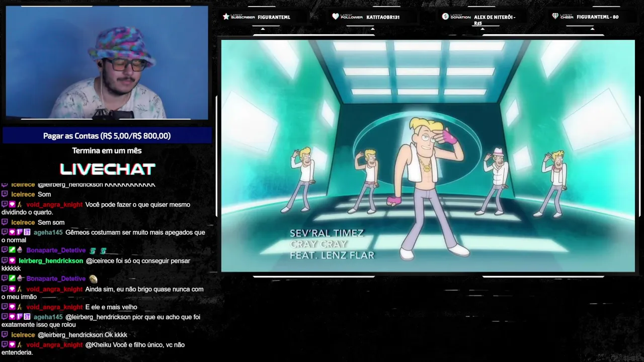Click the 'FEAT. LENZ FLAR' caption
Screen dimensions: 644x362
[332, 255]
